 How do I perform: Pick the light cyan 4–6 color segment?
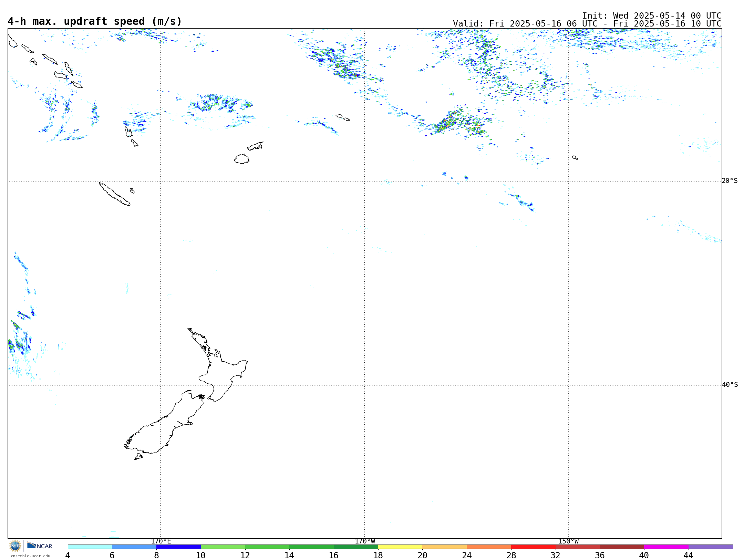[x=90, y=547]
